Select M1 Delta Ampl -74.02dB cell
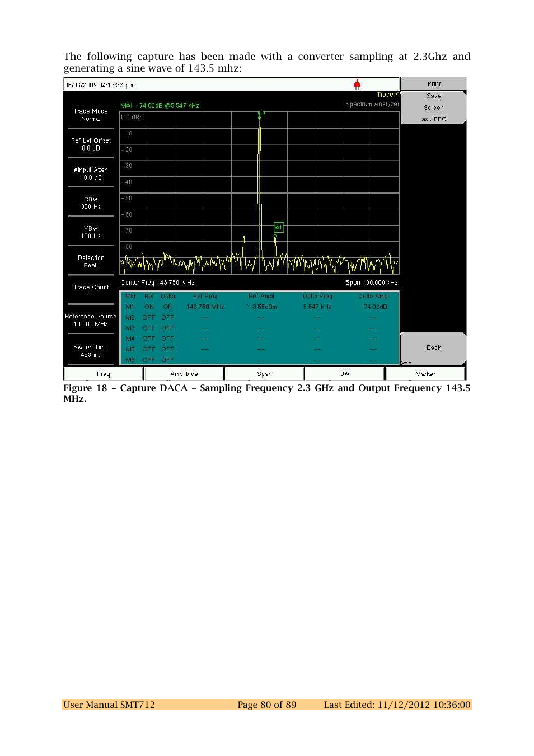Image resolution: width=534 pixels, height=756 pixels. 374,307
